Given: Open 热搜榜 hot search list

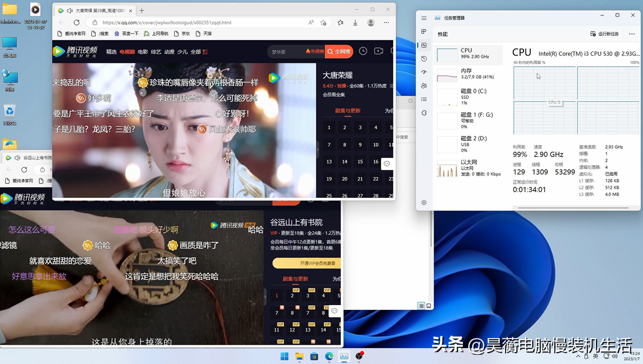Looking at the screenshot, I should (x=315, y=51).
